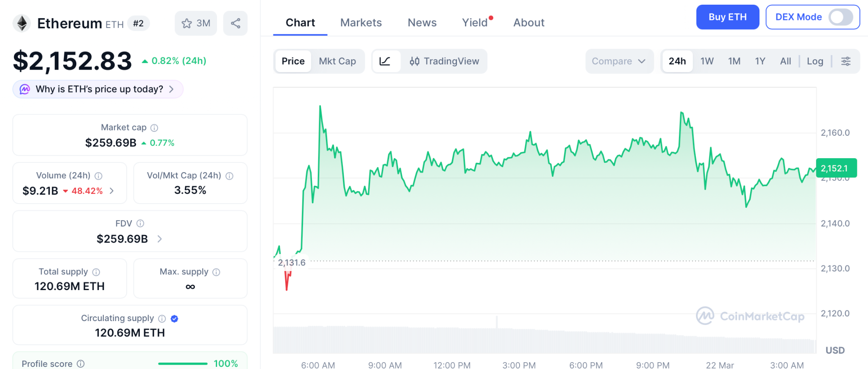Click info icon beside Volume (24h)
Viewport: 868px width, 369px height.
[98, 176]
